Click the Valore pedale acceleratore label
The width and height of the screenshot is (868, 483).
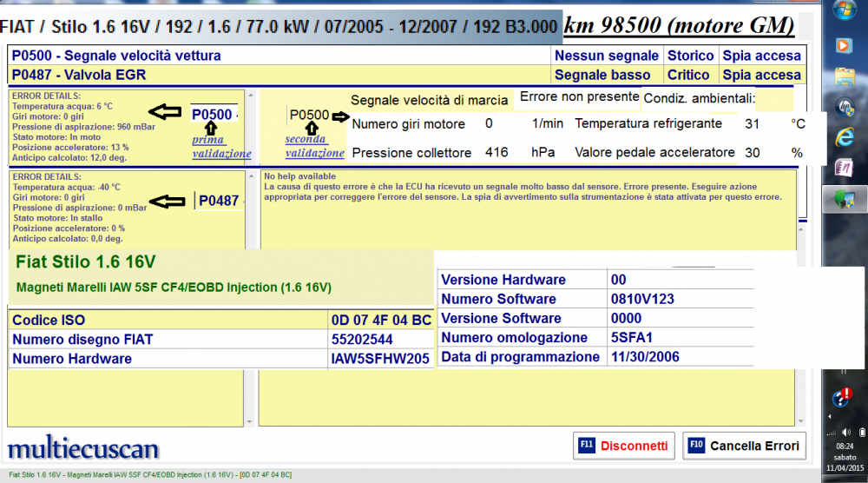[654, 152]
